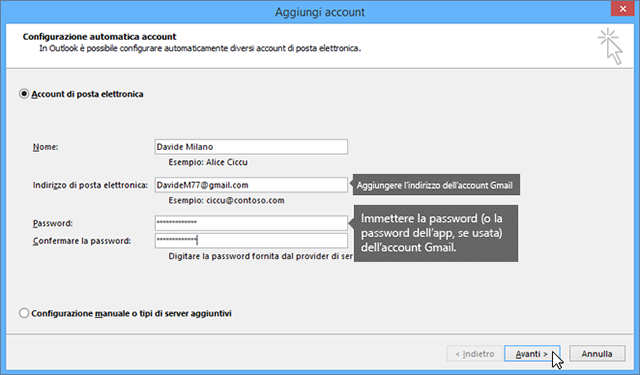
Task: Click the 'Indirizzo di posta elettronica:' label
Action: [x=90, y=185]
